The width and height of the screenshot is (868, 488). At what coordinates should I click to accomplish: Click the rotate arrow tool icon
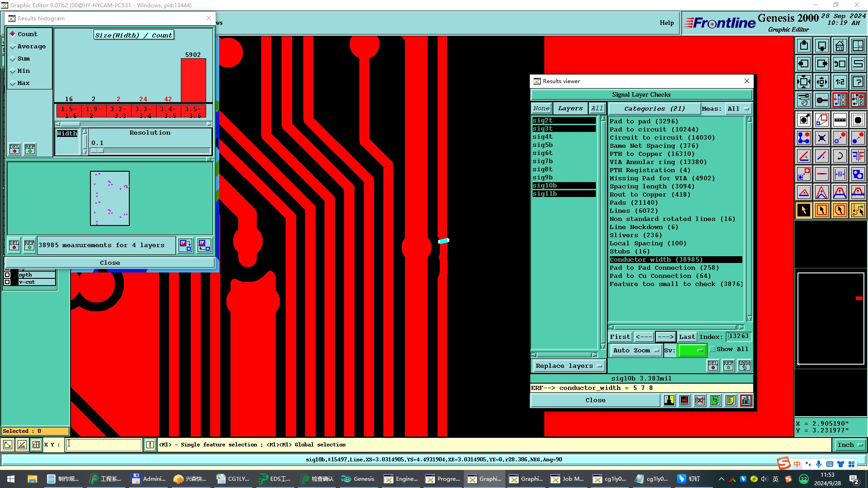coord(840,156)
